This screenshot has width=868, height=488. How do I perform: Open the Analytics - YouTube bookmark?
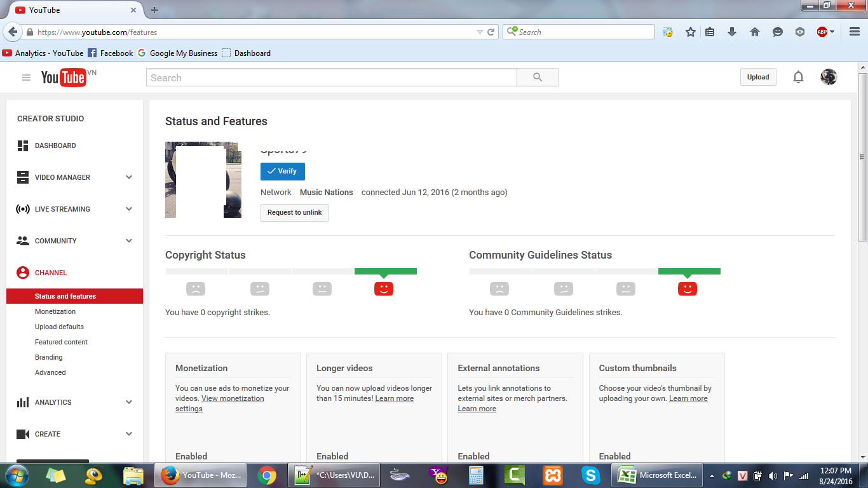pos(43,53)
